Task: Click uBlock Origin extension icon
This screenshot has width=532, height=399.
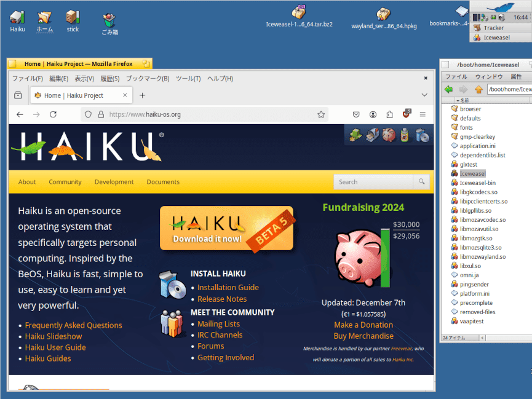Action: (406, 114)
